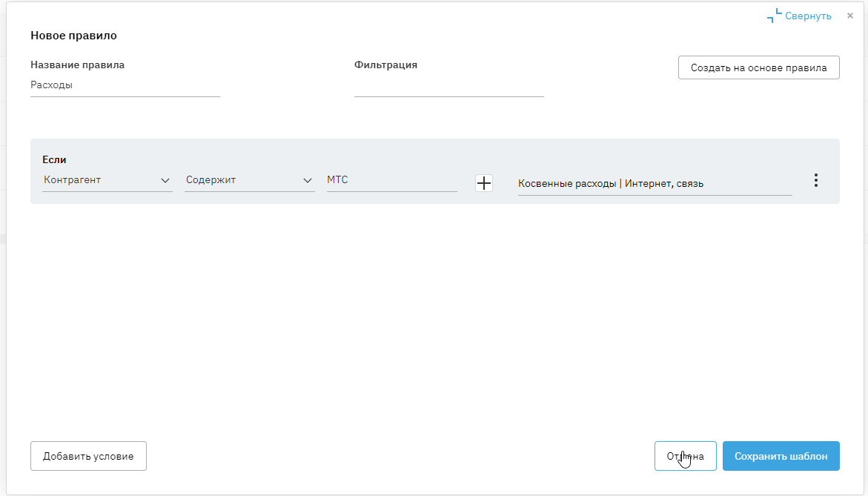The width and height of the screenshot is (868, 496).
Task: Click the plus icon after МТС
Action: click(484, 183)
